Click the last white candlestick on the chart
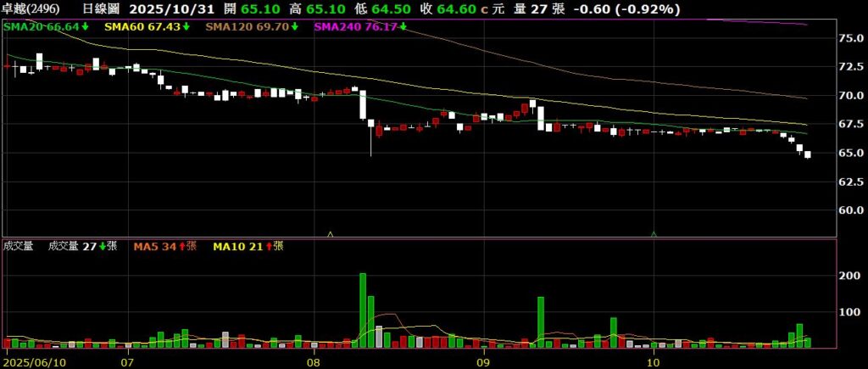 tap(807, 154)
